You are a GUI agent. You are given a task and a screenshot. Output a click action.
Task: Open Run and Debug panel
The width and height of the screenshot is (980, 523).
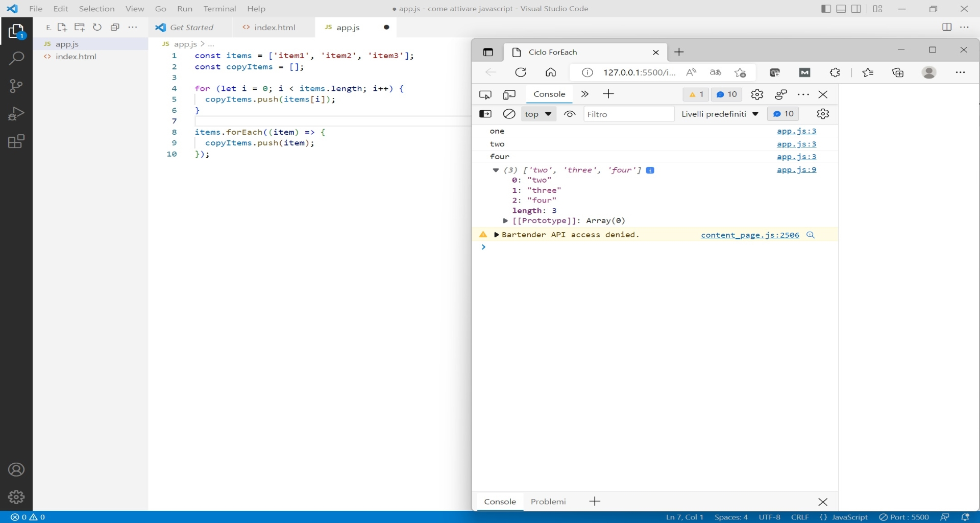click(x=17, y=113)
